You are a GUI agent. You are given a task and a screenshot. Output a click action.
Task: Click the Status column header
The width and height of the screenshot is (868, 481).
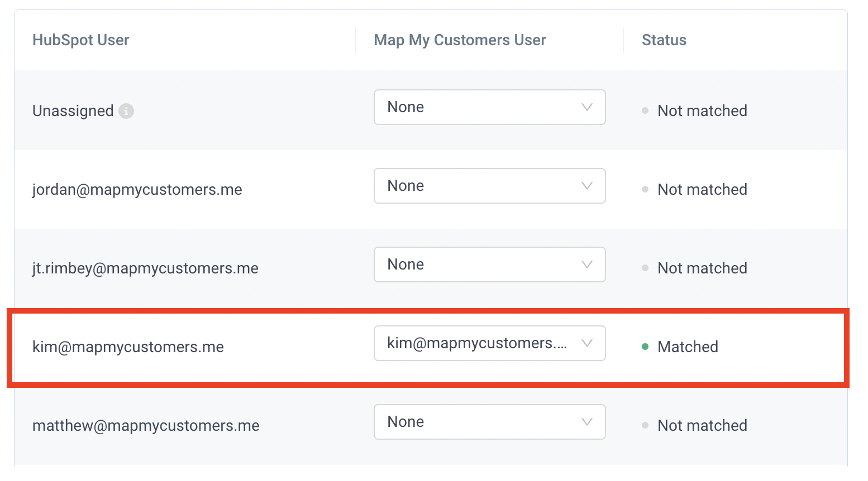tap(664, 40)
